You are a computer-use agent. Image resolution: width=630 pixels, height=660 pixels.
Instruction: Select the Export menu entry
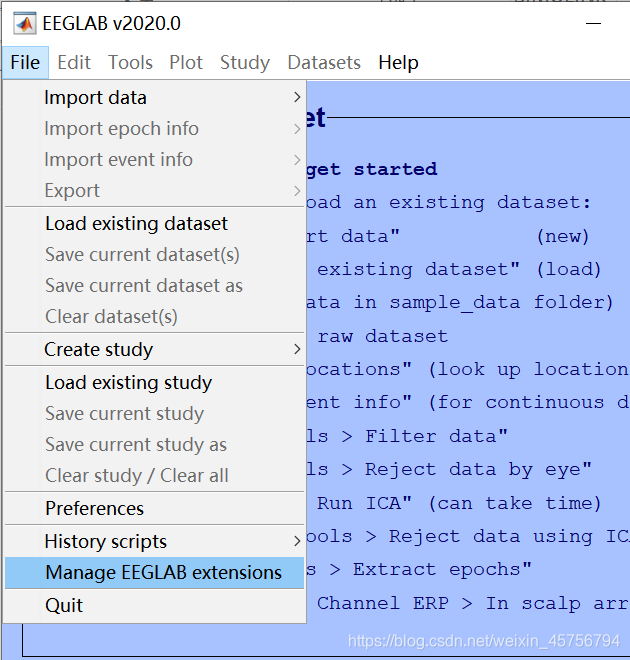(154, 191)
